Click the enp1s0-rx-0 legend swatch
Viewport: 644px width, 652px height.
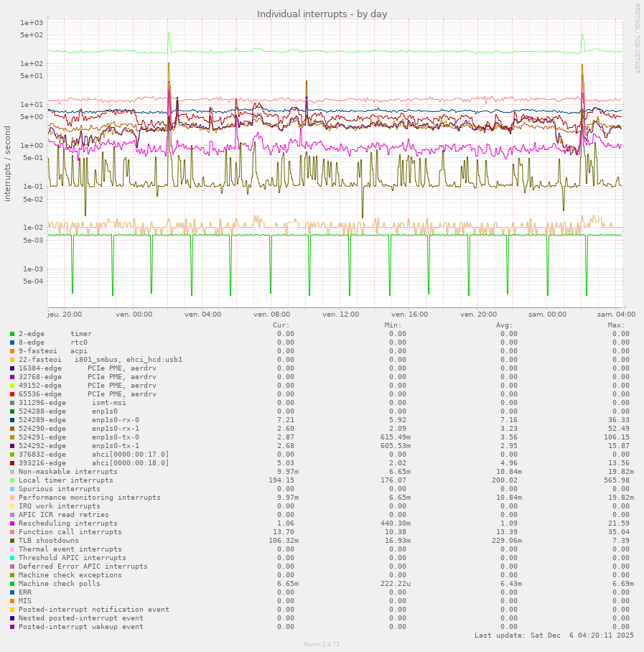tap(12, 420)
